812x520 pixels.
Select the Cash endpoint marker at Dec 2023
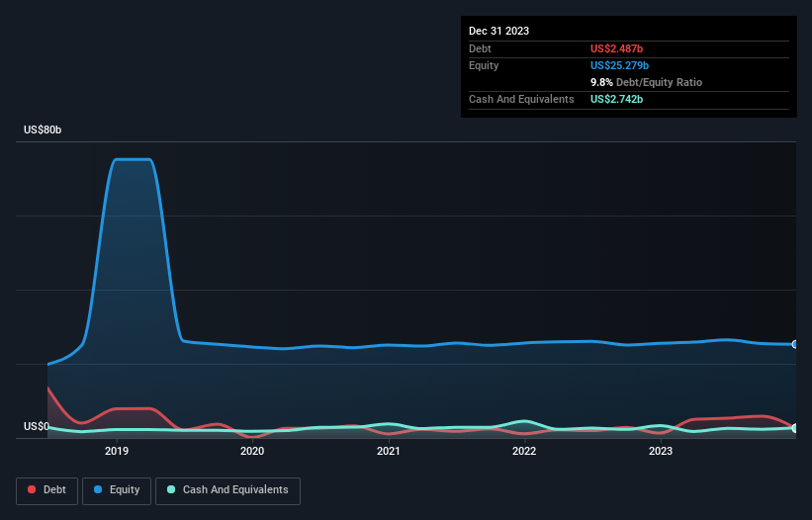pyautogui.click(x=795, y=428)
